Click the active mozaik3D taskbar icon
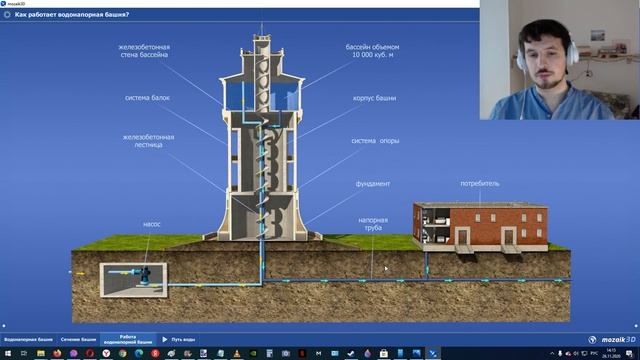The height and width of the screenshot is (360, 640). click(433, 353)
